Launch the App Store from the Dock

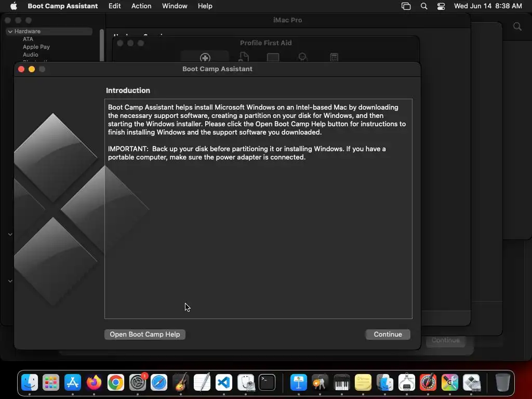point(73,382)
